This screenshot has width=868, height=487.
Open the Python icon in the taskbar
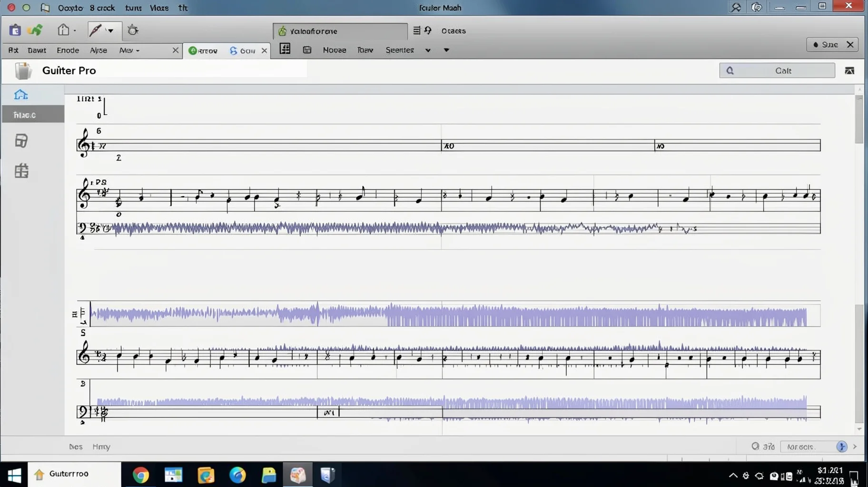click(x=268, y=475)
